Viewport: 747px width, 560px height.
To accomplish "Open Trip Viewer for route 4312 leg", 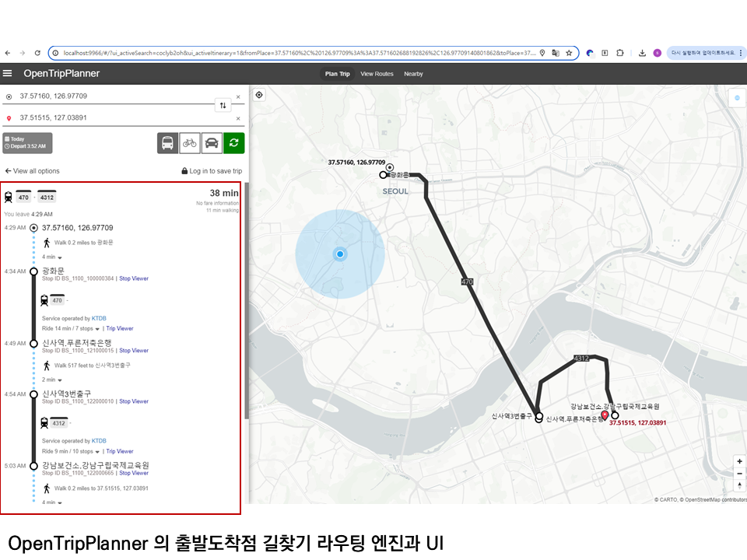I will [120, 451].
